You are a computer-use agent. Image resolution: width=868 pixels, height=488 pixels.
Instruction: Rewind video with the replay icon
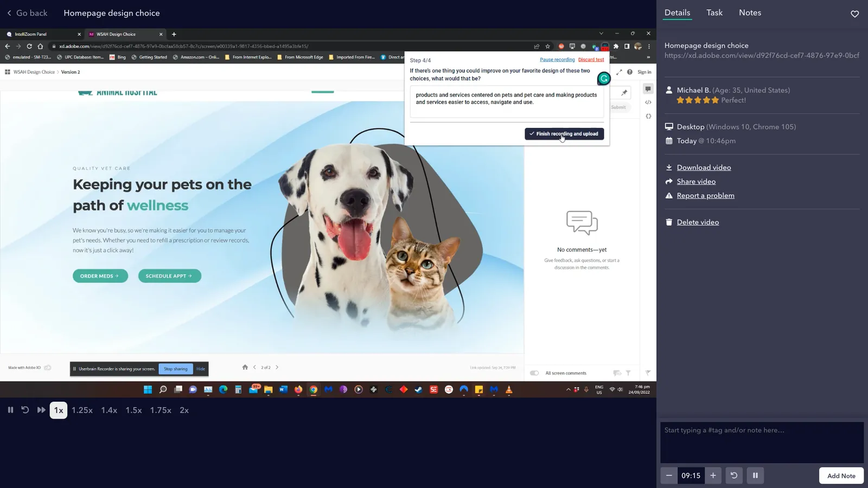tap(25, 410)
